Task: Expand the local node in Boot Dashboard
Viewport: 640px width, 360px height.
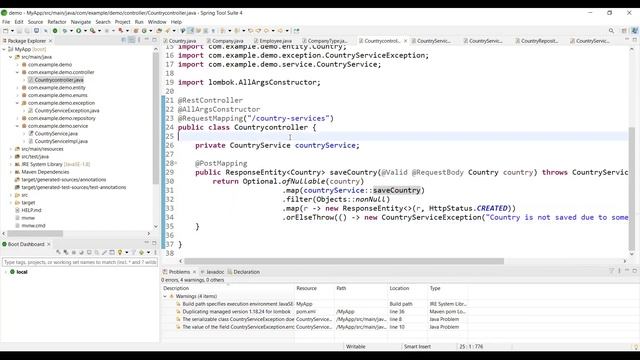Action: point(6,272)
